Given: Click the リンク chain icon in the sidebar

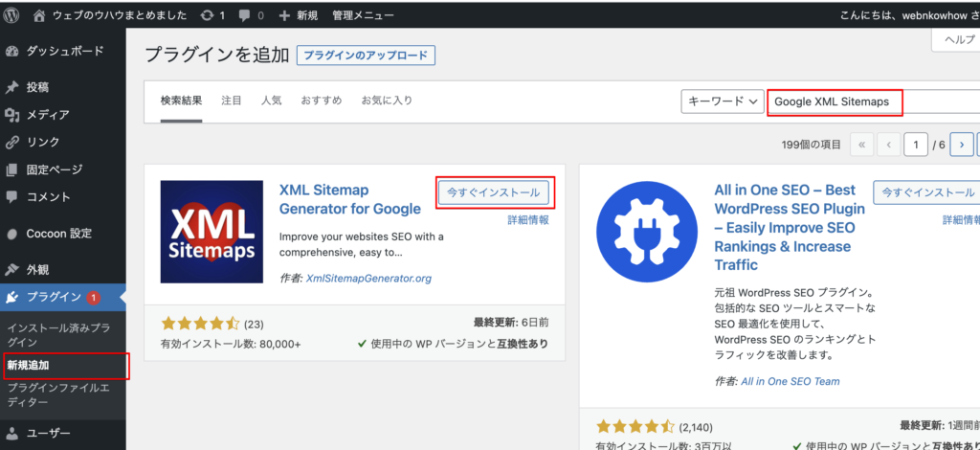Looking at the screenshot, I should (x=11, y=142).
